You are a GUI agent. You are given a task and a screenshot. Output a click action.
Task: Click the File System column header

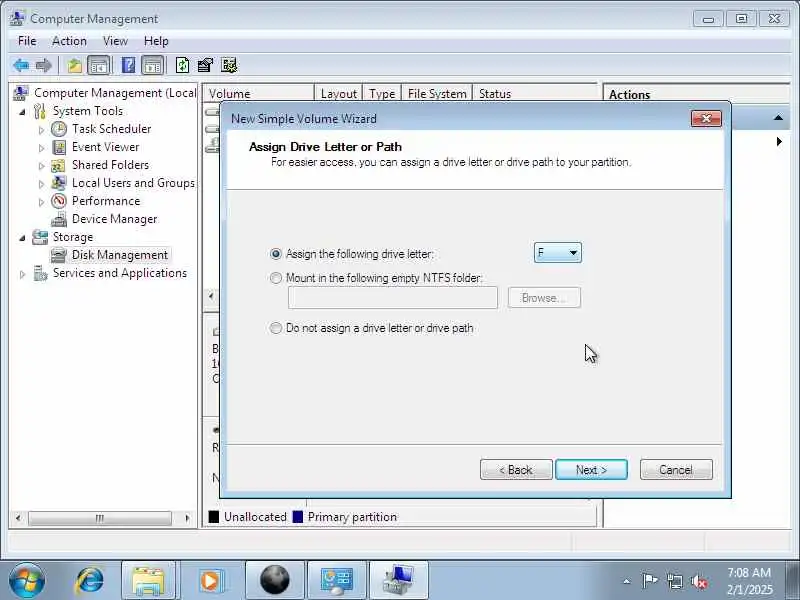tap(437, 94)
